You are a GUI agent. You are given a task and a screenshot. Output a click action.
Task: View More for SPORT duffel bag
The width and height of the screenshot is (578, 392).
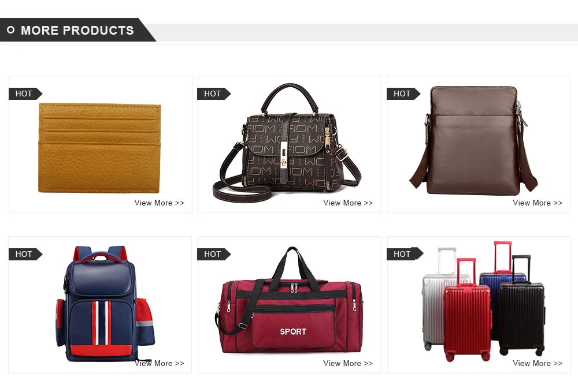click(x=348, y=363)
